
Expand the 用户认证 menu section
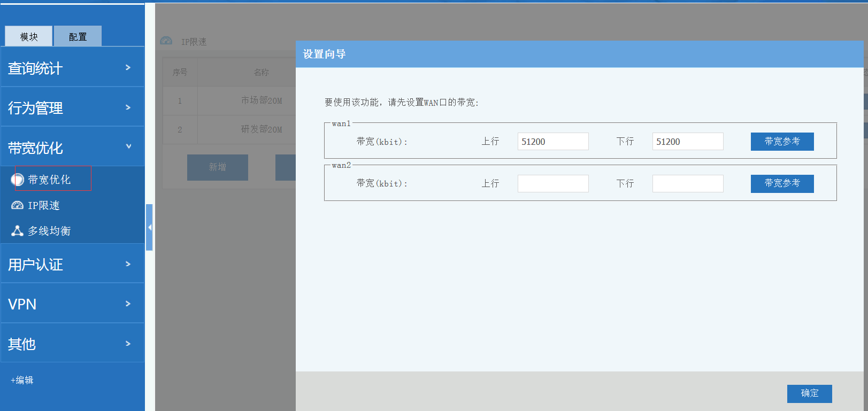tap(72, 264)
